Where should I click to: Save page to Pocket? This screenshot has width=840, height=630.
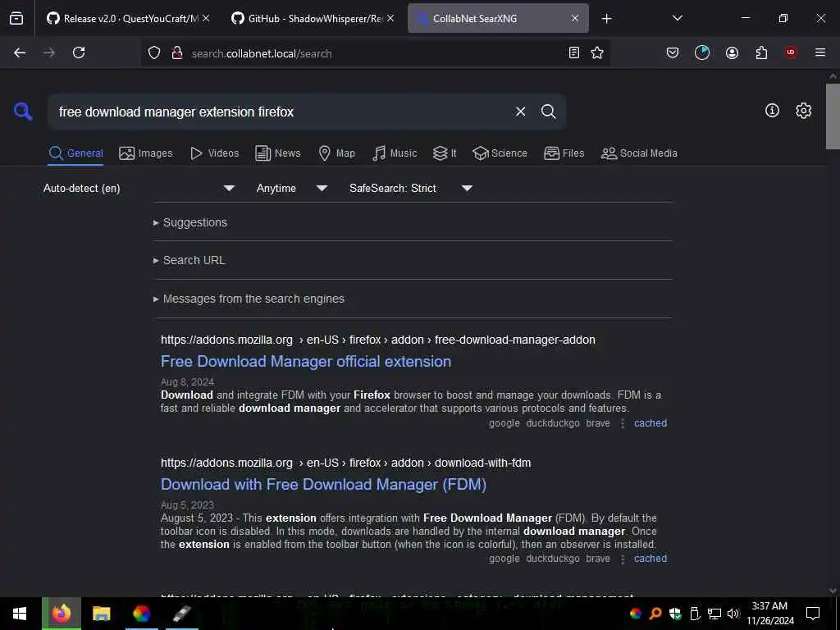click(673, 52)
